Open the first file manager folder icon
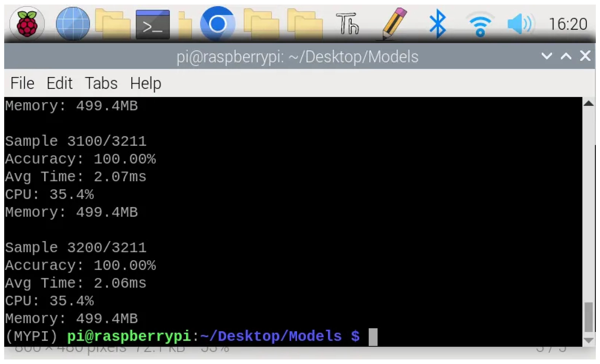 (x=113, y=24)
